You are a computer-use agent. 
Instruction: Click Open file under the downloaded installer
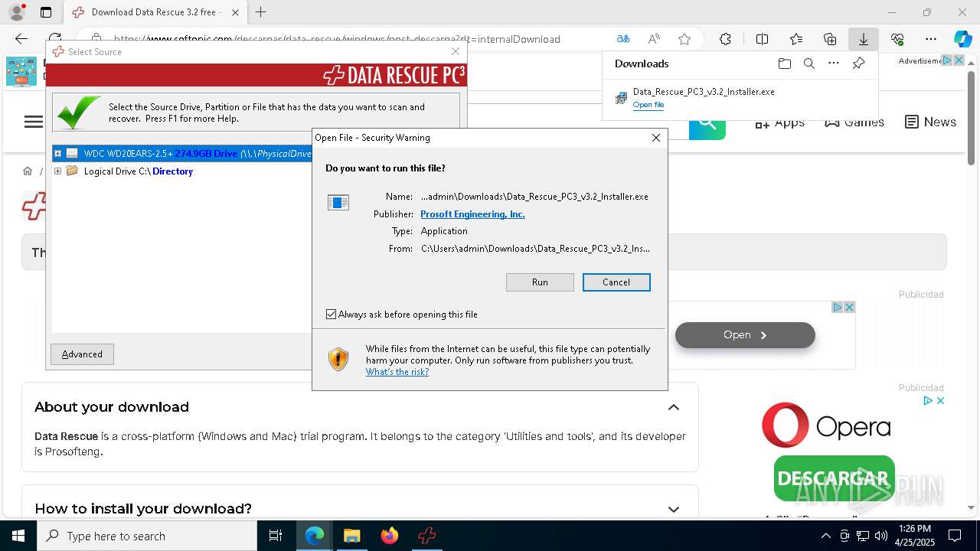pos(648,105)
